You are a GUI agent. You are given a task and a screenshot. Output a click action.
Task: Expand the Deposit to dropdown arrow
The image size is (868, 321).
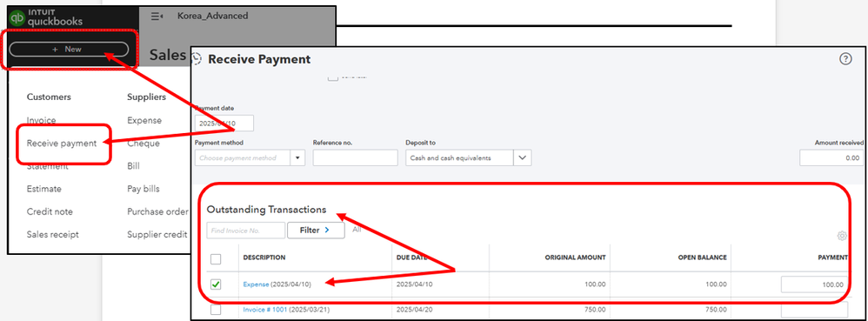point(522,157)
